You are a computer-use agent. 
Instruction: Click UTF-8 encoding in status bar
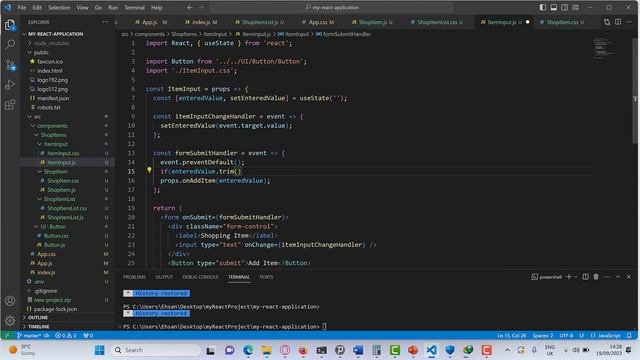coord(566,336)
